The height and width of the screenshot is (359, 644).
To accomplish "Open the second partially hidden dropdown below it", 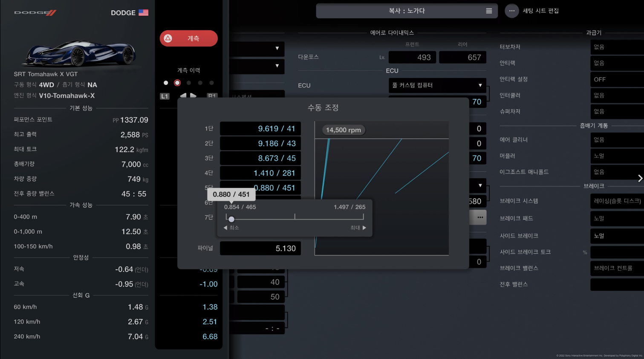I will pos(257,66).
